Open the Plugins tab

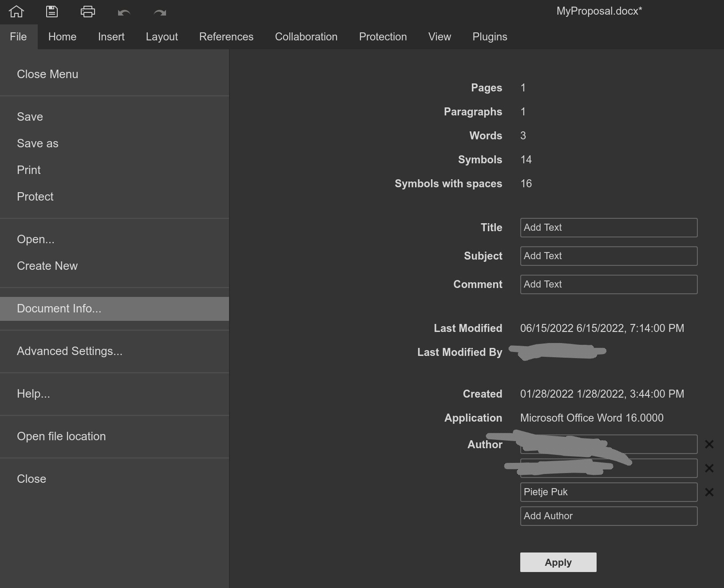coord(489,37)
